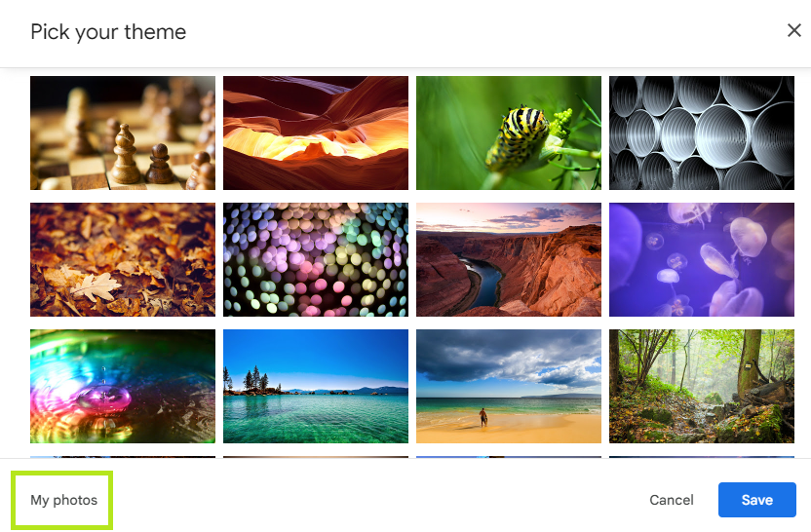Choose the orange canyon rock theme
Viewport: 811px width, 532px height.
point(316,133)
